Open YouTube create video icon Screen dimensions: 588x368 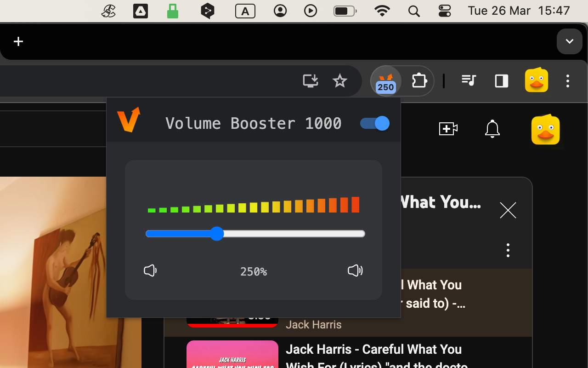pyautogui.click(x=448, y=129)
